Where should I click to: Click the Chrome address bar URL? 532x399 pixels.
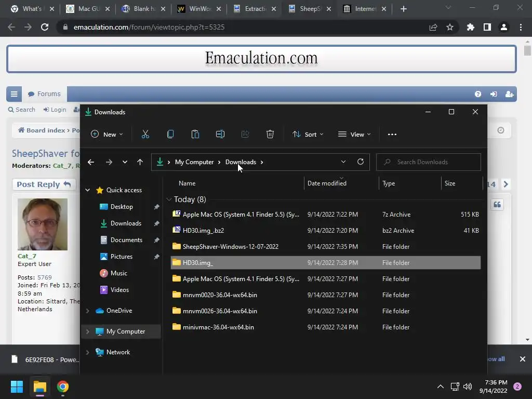[x=149, y=27]
